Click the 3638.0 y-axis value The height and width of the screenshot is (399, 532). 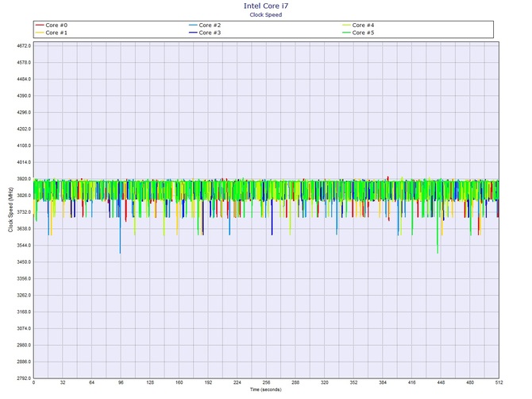click(x=24, y=229)
